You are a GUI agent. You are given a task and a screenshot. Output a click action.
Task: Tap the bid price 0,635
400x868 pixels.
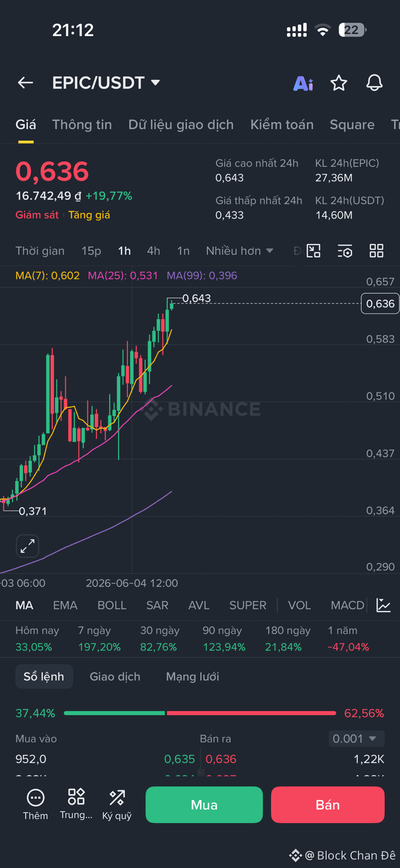(179, 759)
